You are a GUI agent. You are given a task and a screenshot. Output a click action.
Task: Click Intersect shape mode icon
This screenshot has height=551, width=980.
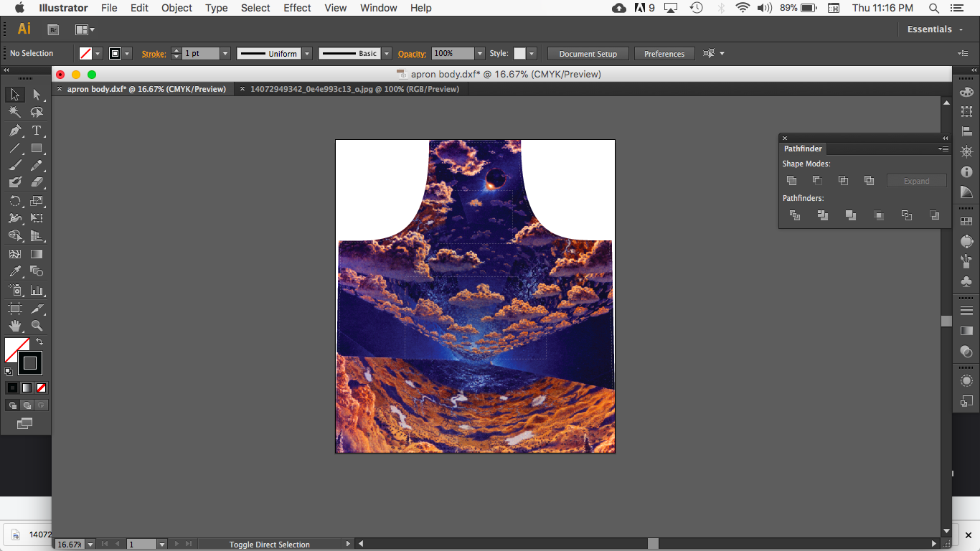843,181
